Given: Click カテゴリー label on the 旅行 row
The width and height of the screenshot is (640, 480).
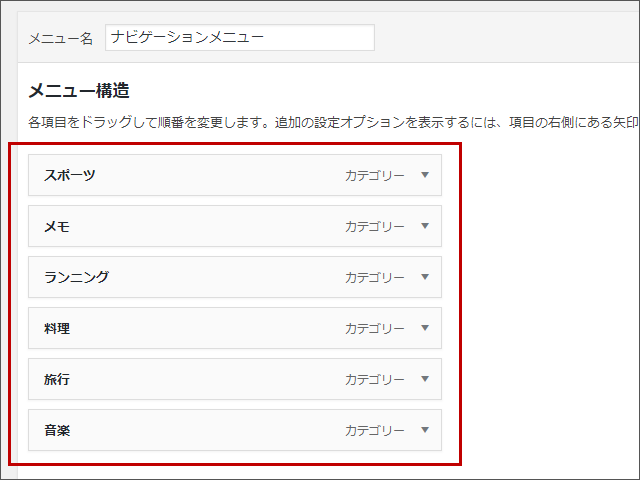Looking at the screenshot, I should click(x=375, y=379).
